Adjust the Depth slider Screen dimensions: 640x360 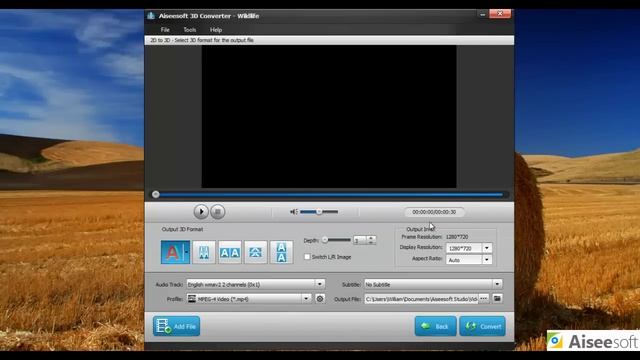point(336,240)
